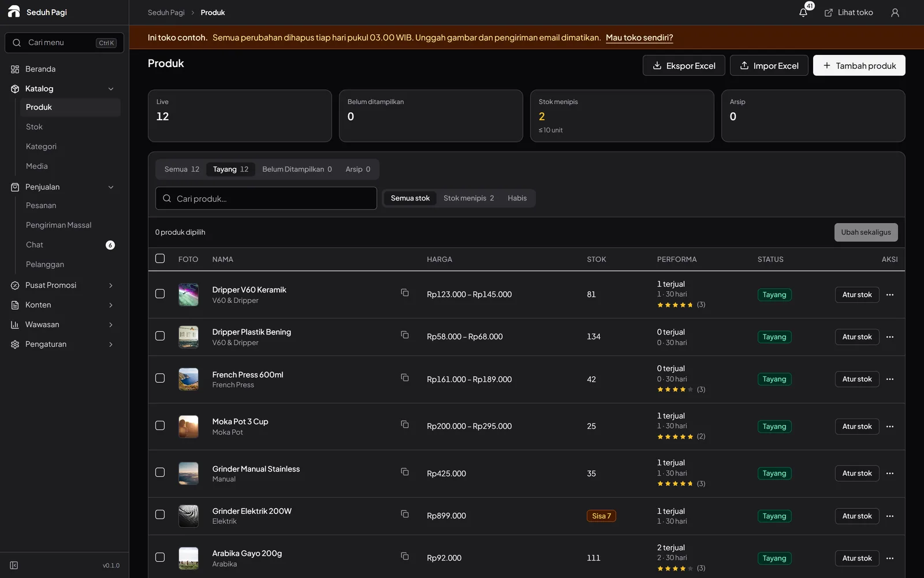Open more actions for French Press 600ml
924x578 pixels.
click(x=890, y=379)
